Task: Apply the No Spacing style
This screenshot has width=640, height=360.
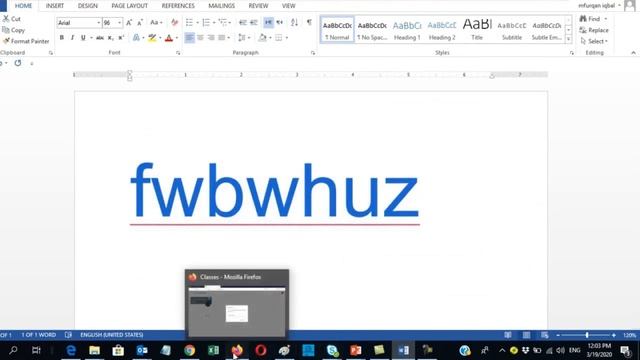Action: pyautogui.click(x=372, y=29)
